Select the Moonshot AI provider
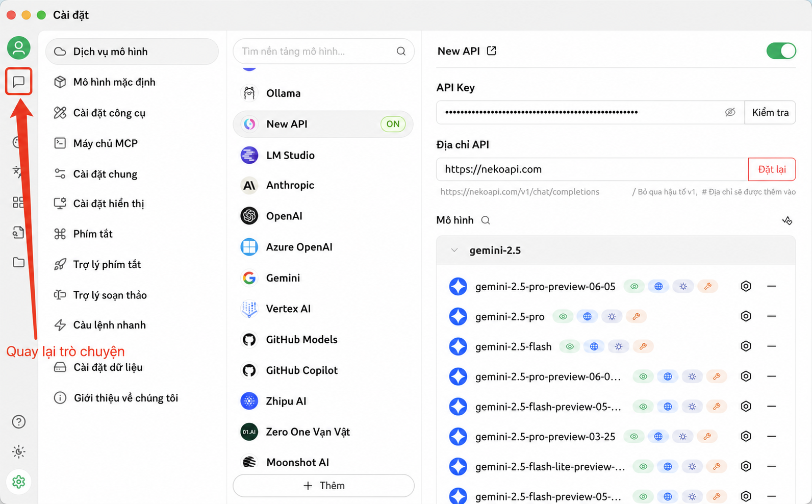This screenshot has height=504, width=812. point(323,462)
